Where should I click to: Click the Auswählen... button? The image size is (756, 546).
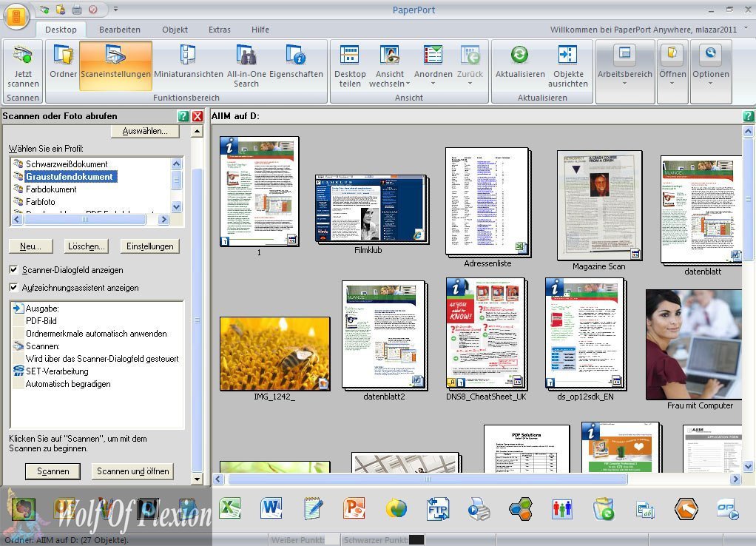pyautogui.click(x=145, y=131)
